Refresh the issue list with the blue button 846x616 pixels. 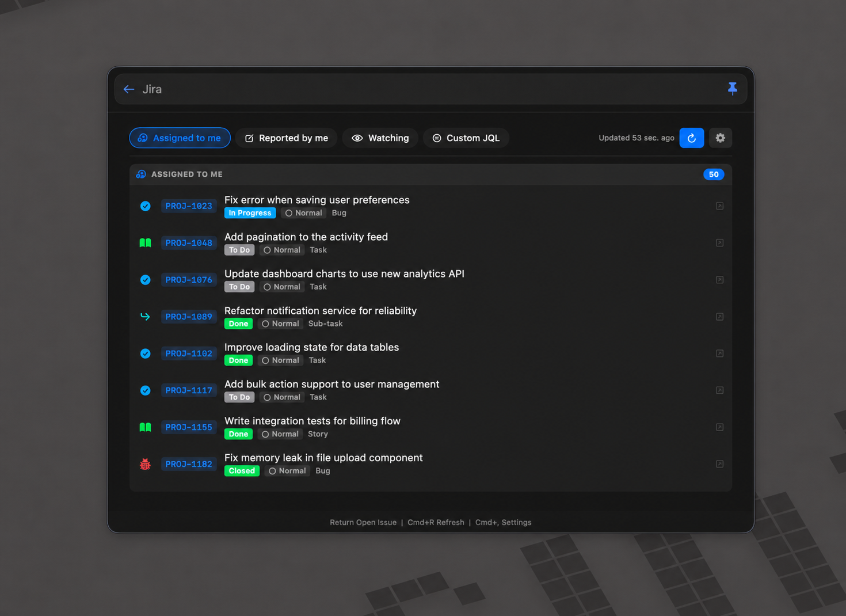pyautogui.click(x=692, y=138)
